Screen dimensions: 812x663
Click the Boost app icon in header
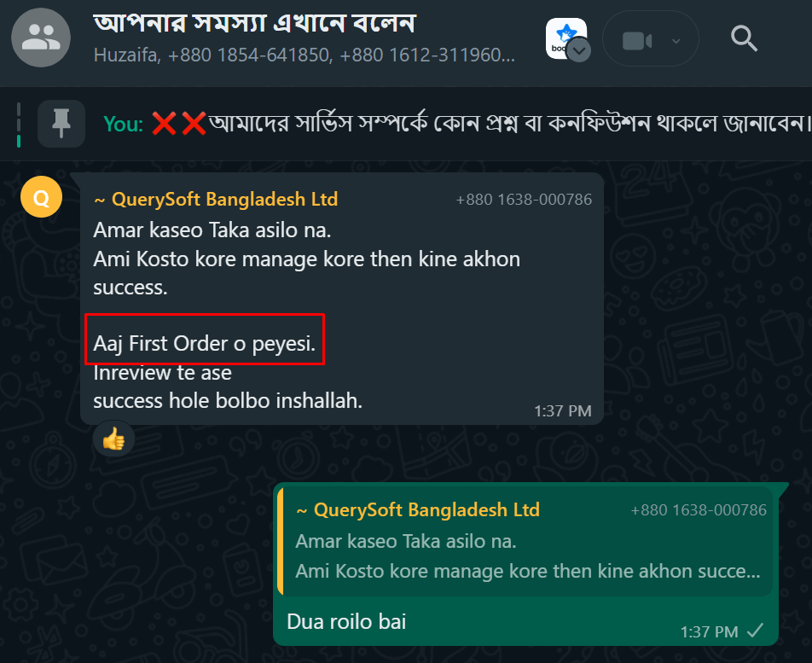click(565, 36)
